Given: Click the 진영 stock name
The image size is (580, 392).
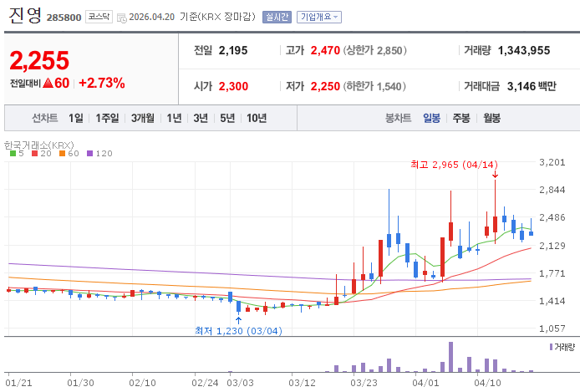Looking at the screenshot, I should (24, 16).
